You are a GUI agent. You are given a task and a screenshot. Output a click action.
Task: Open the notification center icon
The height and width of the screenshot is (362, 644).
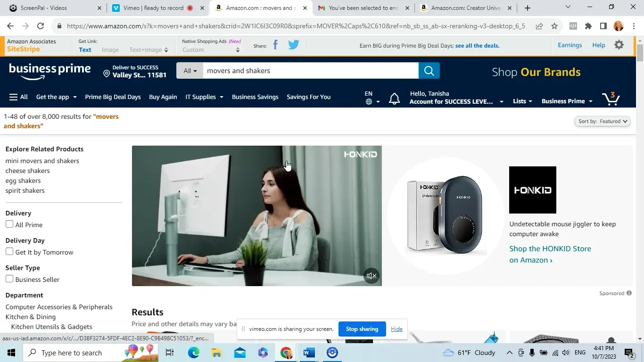(x=629, y=353)
